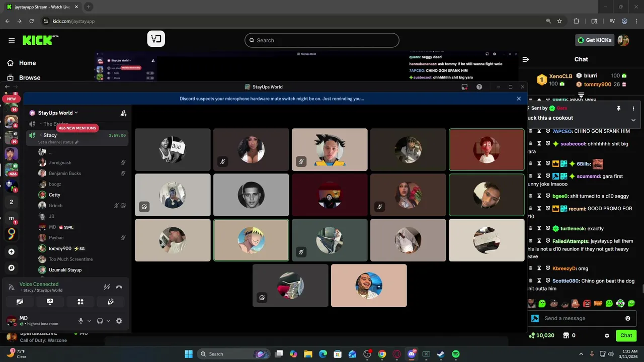Select participant tile with 300 sign avatar
This screenshot has width=644, height=362.
coord(173,150)
